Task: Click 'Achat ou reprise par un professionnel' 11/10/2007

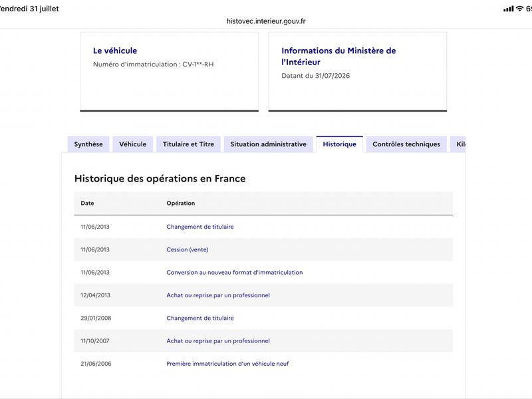Action: pyautogui.click(x=218, y=340)
